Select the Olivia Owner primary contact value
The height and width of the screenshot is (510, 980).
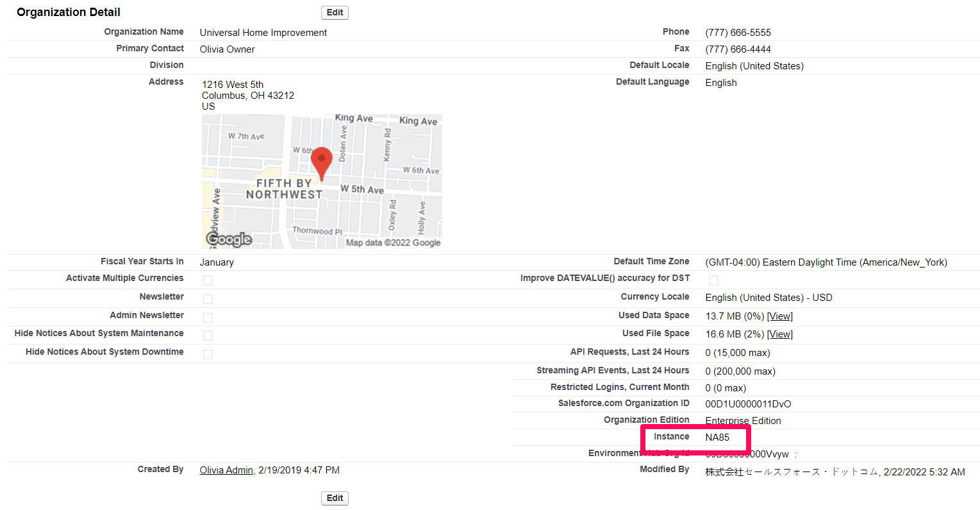point(227,49)
